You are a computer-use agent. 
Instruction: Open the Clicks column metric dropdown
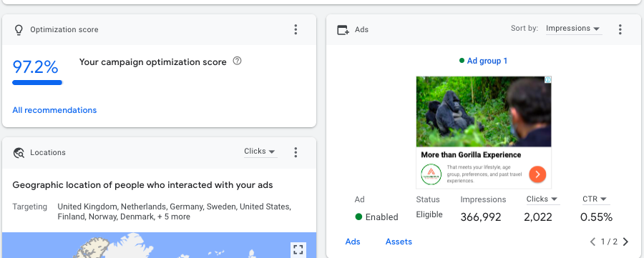542,199
